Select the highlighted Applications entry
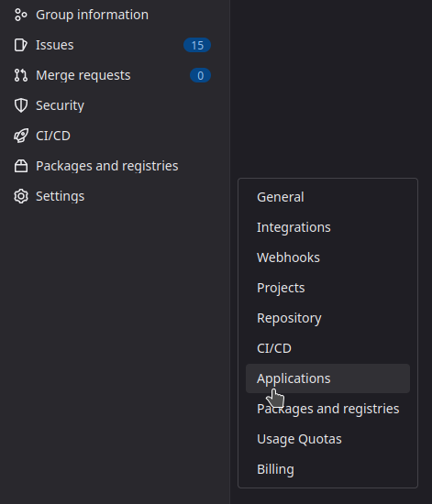 327,378
